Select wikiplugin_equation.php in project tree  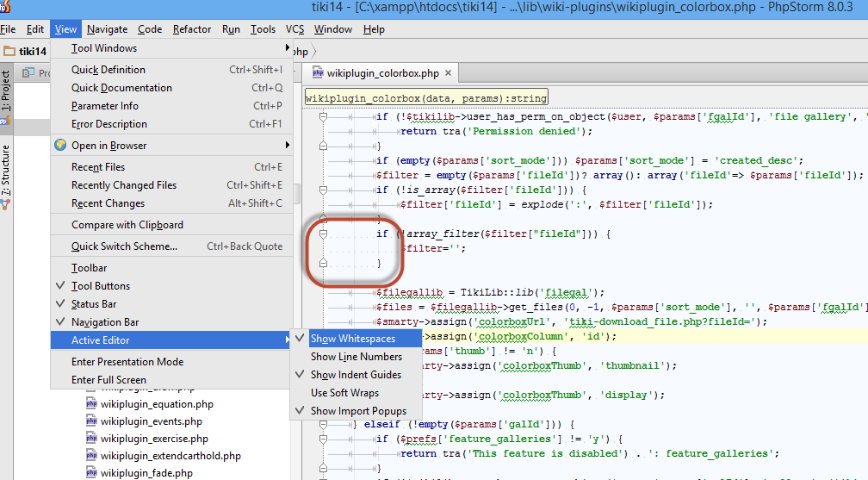click(x=157, y=404)
